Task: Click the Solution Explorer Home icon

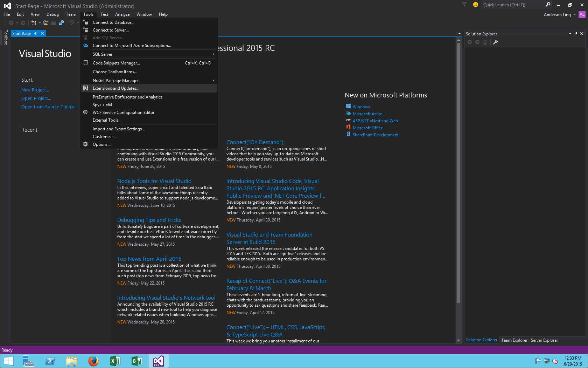Action: [x=485, y=42]
